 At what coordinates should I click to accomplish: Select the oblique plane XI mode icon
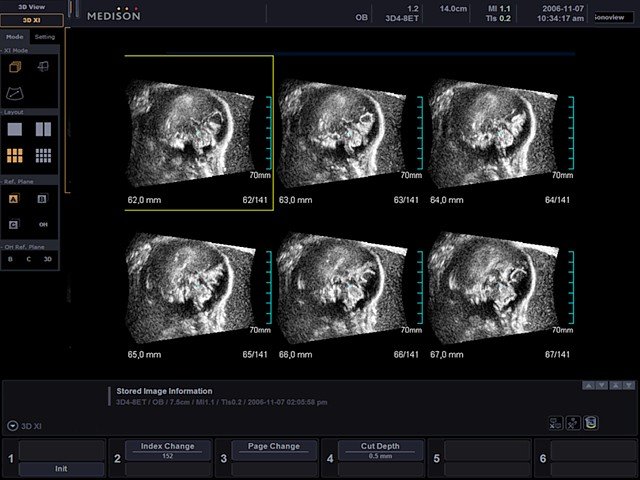click(43, 67)
